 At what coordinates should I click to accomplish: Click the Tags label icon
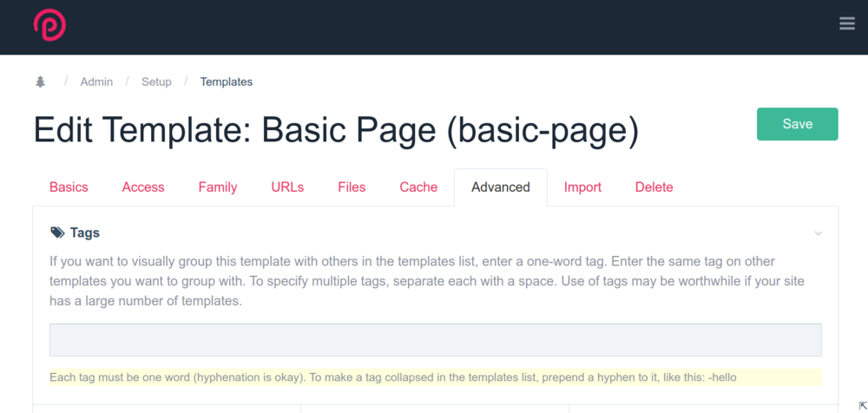click(x=57, y=233)
